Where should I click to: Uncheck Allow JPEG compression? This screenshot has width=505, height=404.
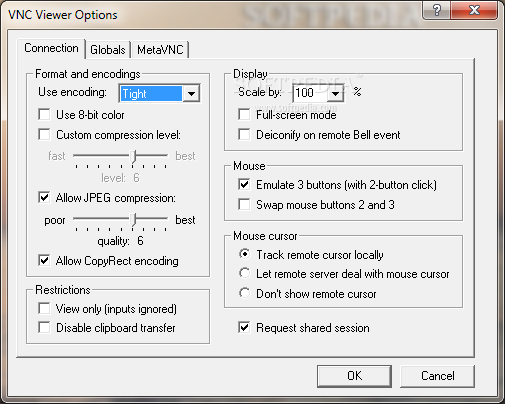[x=44, y=197]
